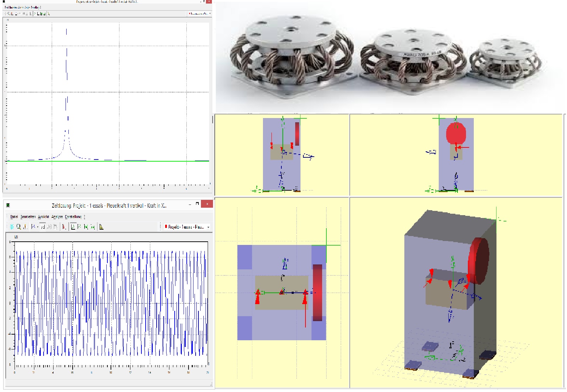The height and width of the screenshot is (392, 567).
Task: Open the Bearbeiten menu
Action: click(28, 217)
